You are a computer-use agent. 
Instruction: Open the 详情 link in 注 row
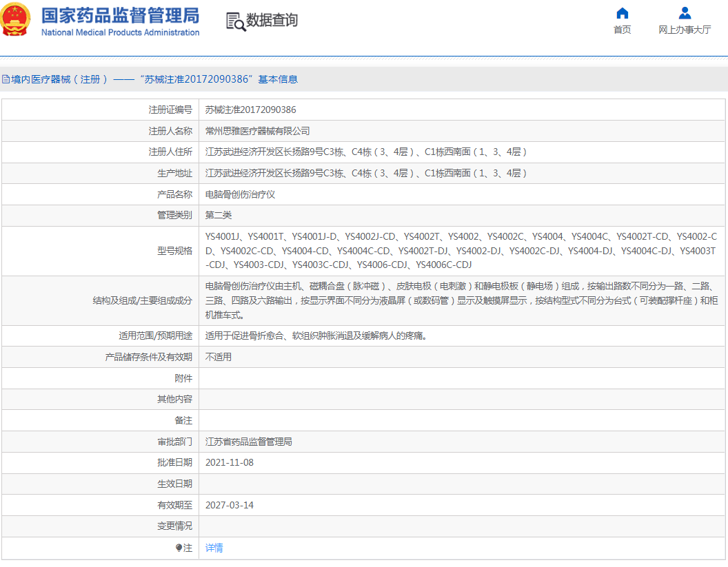[x=214, y=548]
